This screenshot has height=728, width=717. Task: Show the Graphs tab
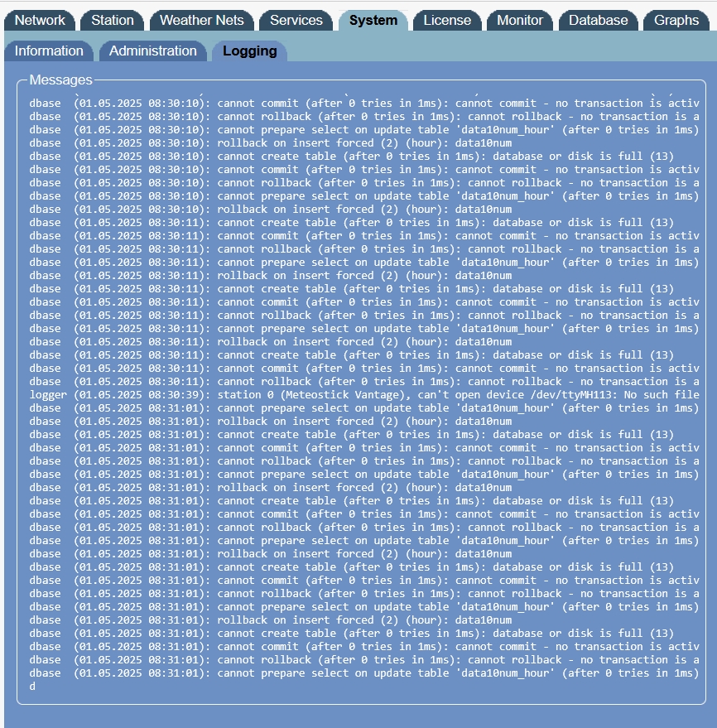(x=676, y=21)
